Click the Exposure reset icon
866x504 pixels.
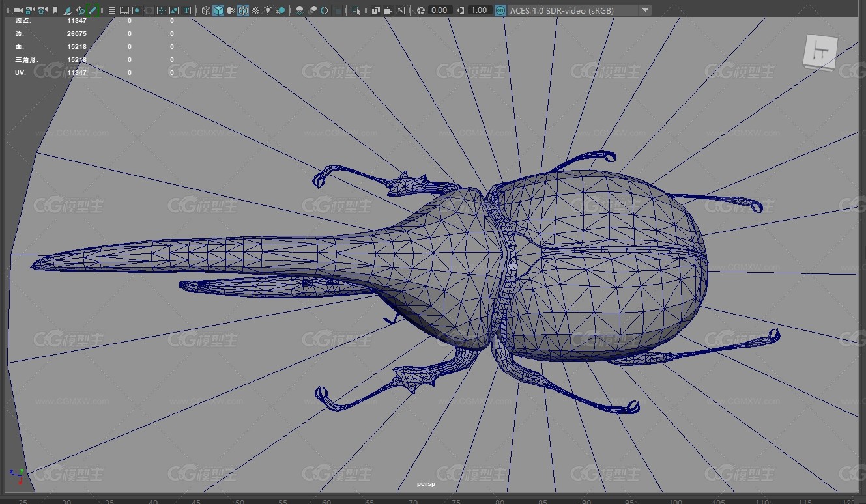coord(421,10)
